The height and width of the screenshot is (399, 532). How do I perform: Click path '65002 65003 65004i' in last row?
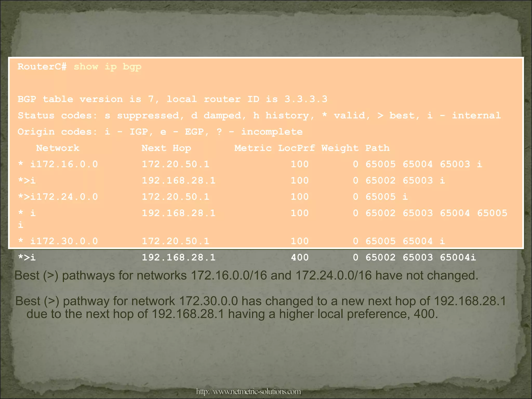click(421, 257)
